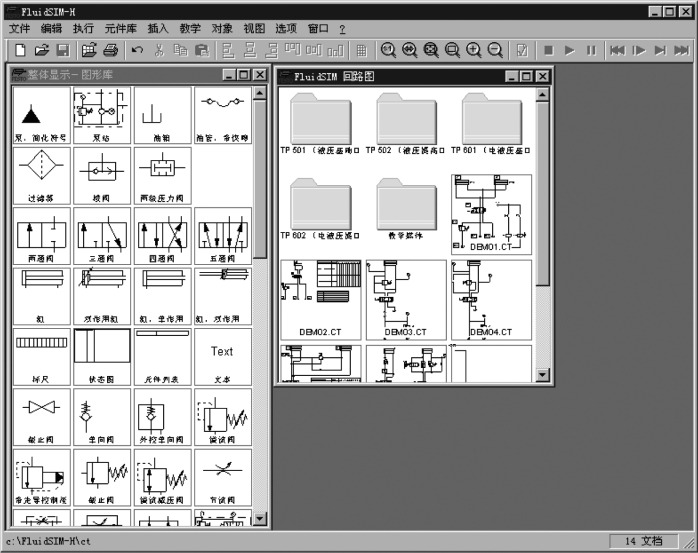Select the DEMO3.CT circuit thumbnail
Image resolution: width=698 pixels, height=553 pixels.
406,300
